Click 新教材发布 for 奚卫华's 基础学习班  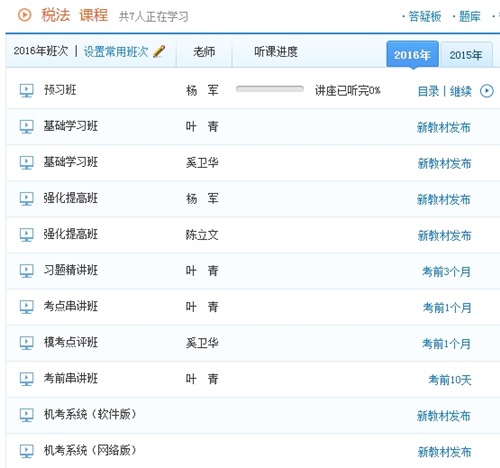444,163
